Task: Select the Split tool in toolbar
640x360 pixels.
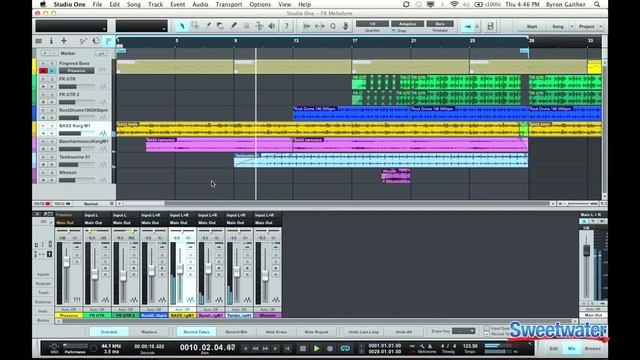Action: [208, 26]
